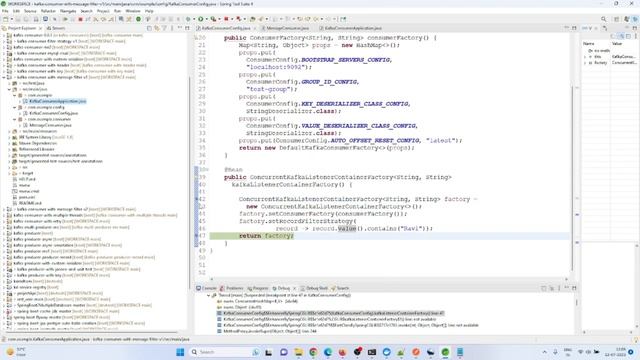Open the File menu
640x360 pixels.
point(5,11)
